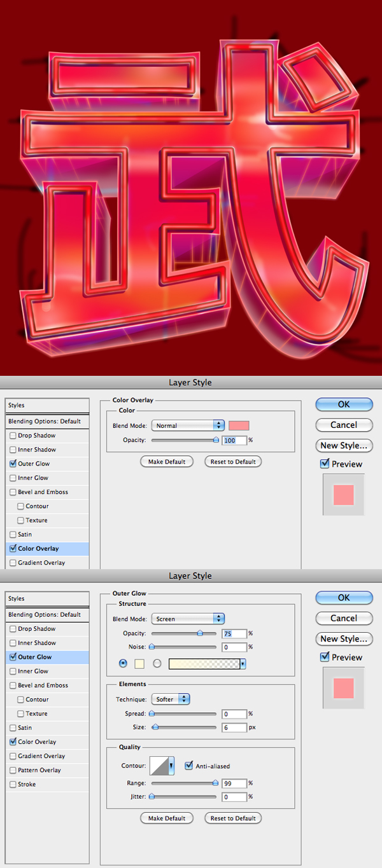The image size is (382, 868).
Task: Click the Spread slider track
Action: [x=184, y=713]
